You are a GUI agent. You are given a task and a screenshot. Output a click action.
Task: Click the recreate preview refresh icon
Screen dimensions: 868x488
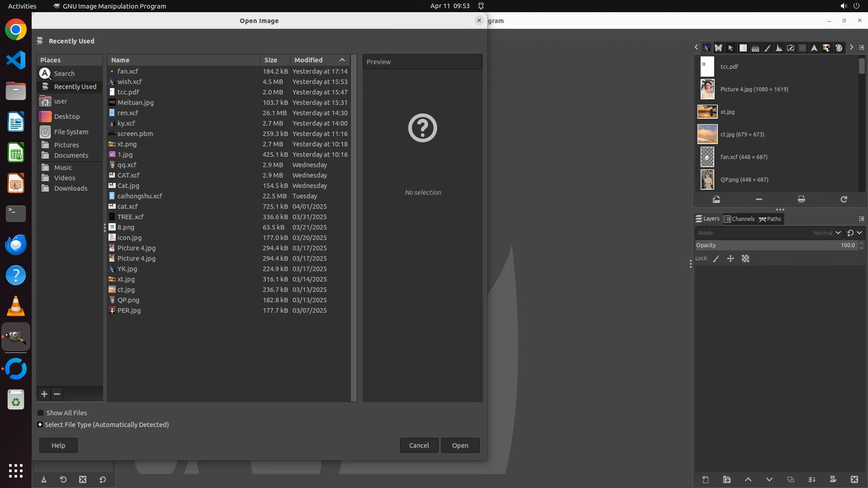click(x=844, y=199)
